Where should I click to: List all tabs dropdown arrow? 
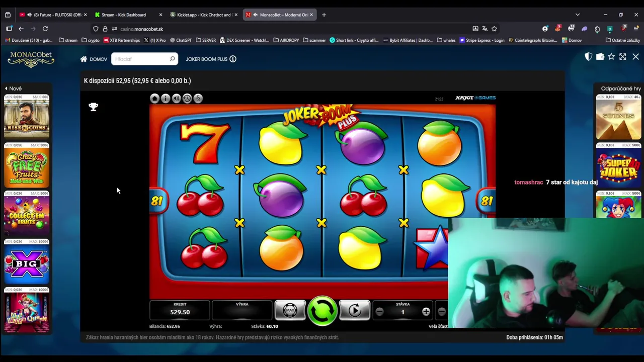coord(578,15)
